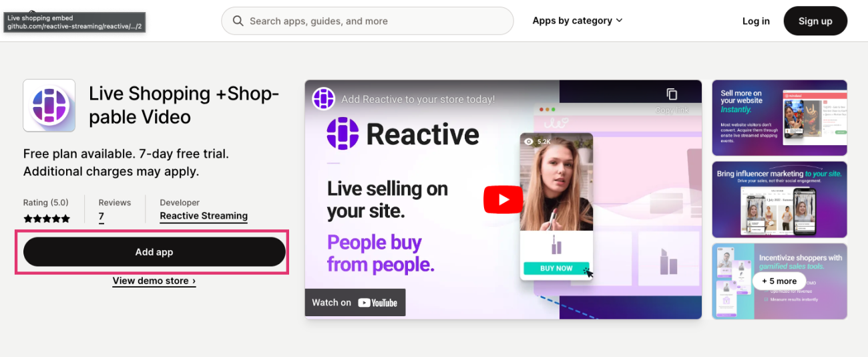Open the Sell more on your website thumbnail

[779, 118]
